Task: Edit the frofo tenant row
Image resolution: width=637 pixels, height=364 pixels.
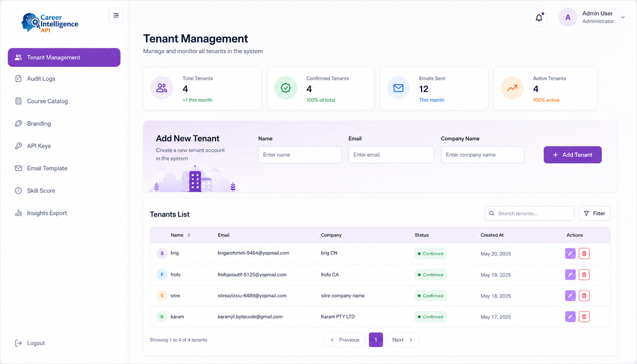Action: 570,275
